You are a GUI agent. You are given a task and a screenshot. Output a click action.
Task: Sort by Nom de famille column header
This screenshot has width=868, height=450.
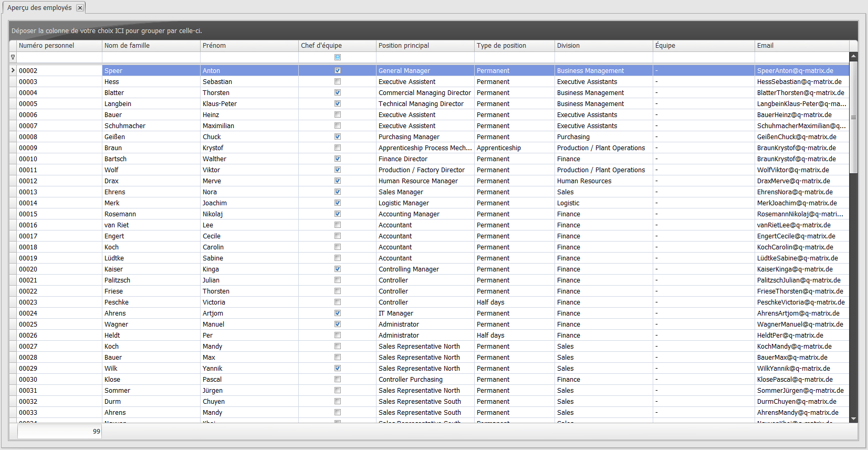pos(151,46)
